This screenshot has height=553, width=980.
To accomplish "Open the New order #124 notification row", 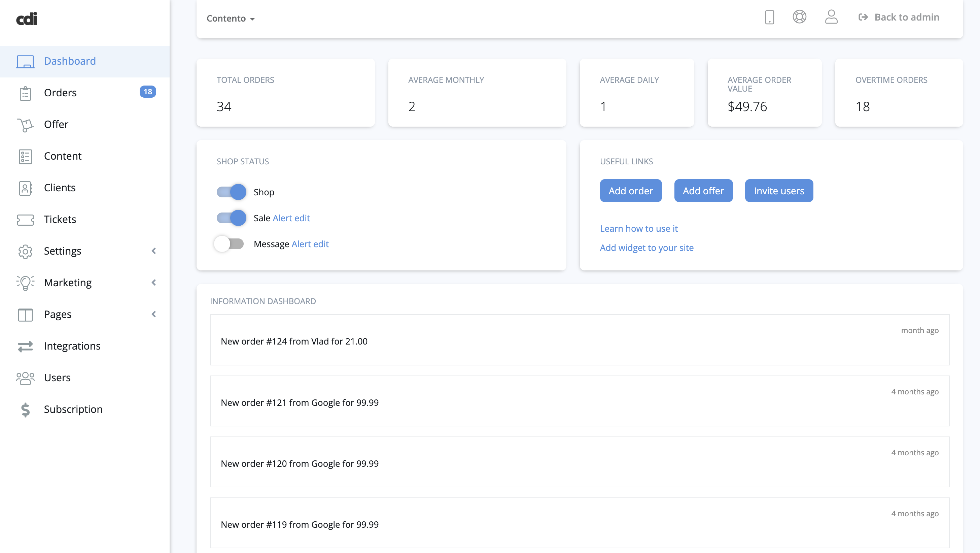I will tap(579, 340).
